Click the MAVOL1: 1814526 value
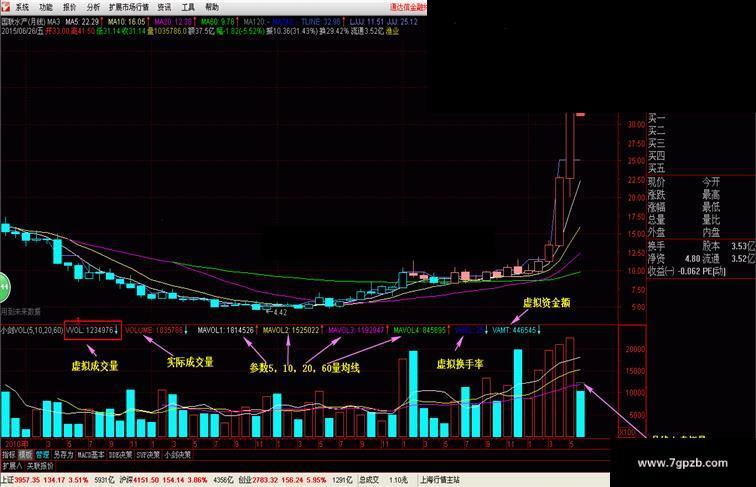756x487 pixels. (x=226, y=330)
